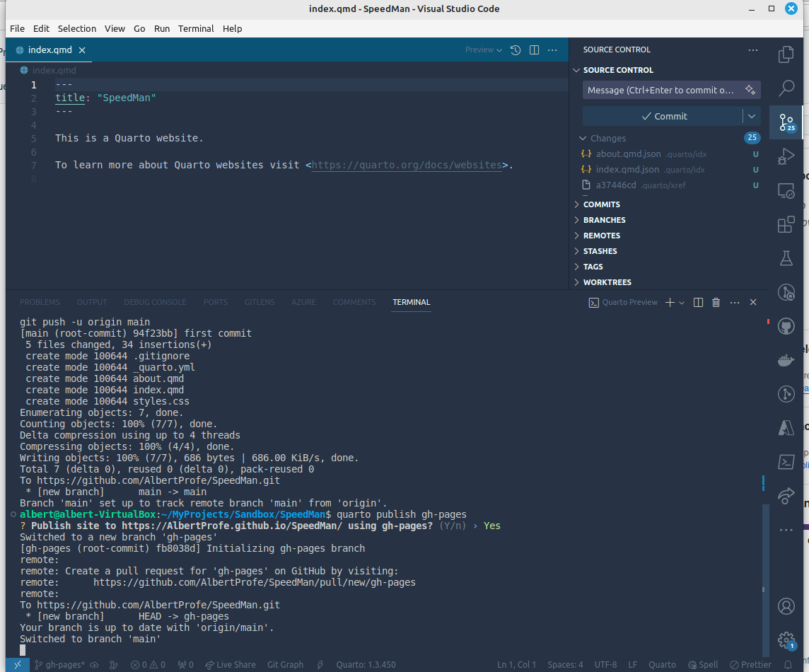
Task: Select the index.qmd.json changed file
Action: [x=669, y=169]
